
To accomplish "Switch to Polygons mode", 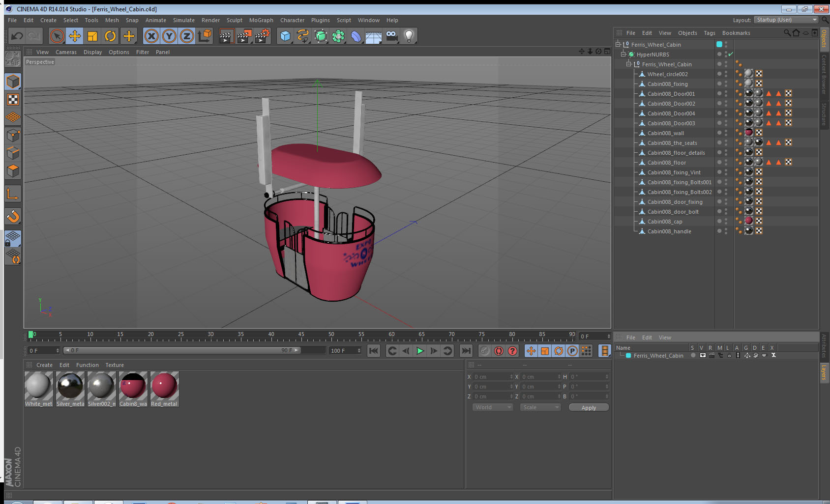I will pyautogui.click(x=13, y=171).
